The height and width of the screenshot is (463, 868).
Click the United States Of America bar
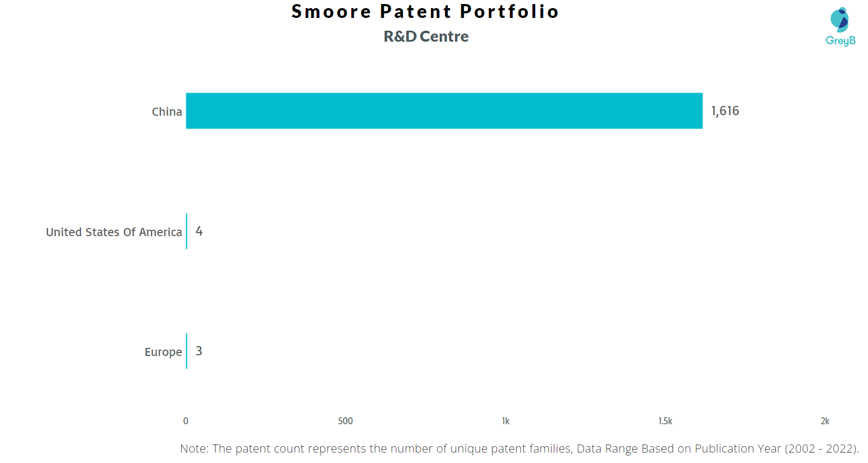tap(186, 231)
